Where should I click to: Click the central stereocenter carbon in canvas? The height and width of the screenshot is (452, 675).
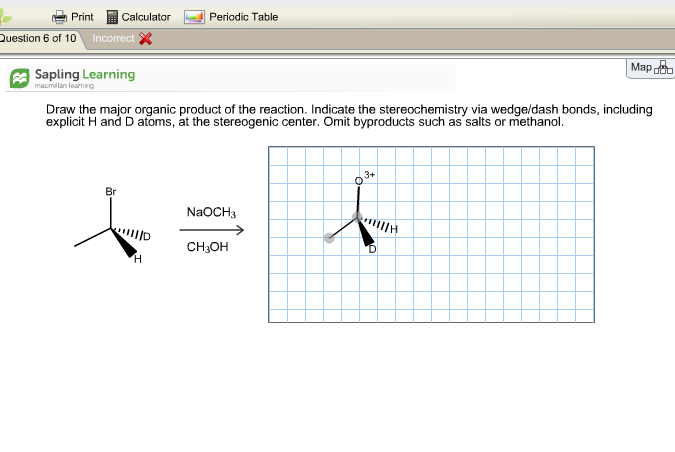pyautogui.click(x=357, y=216)
